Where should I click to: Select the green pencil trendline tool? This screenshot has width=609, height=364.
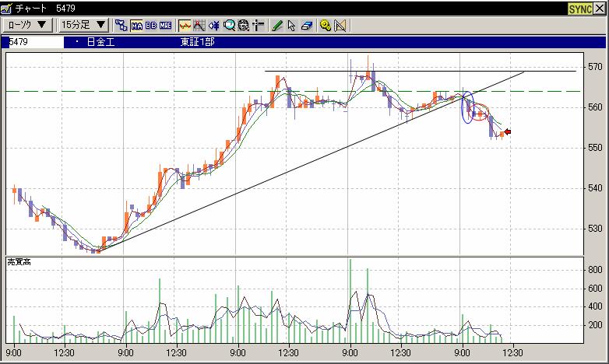pyautogui.click(x=277, y=26)
